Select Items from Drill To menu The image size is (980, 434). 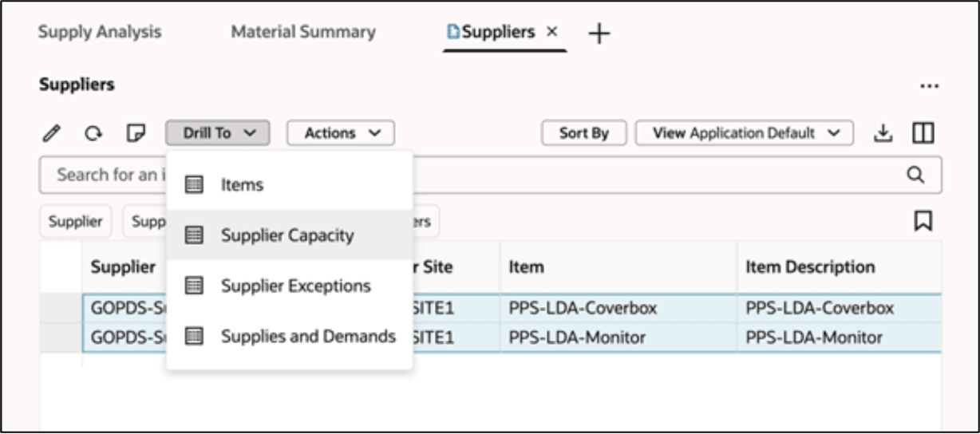pos(242,185)
